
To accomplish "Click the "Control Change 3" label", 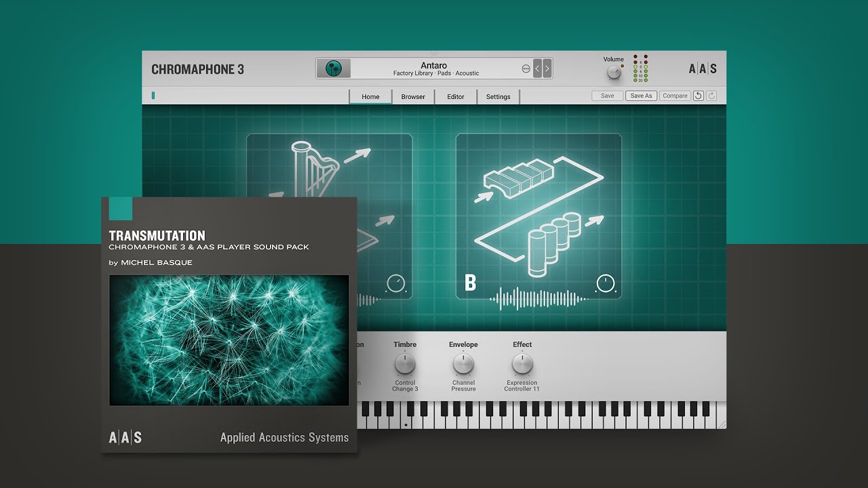I will click(405, 386).
